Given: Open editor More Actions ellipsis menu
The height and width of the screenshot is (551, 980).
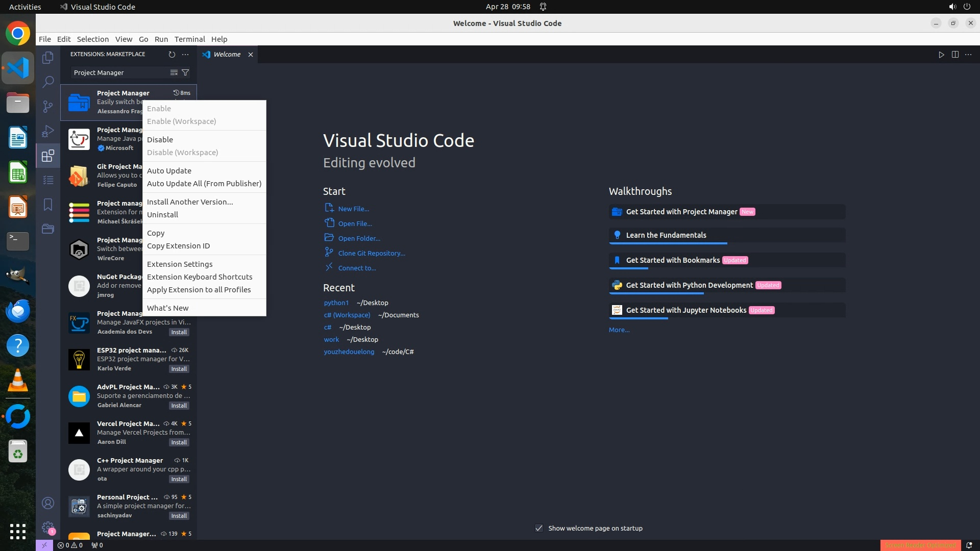Looking at the screenshot, I should (x=968, y=55).
